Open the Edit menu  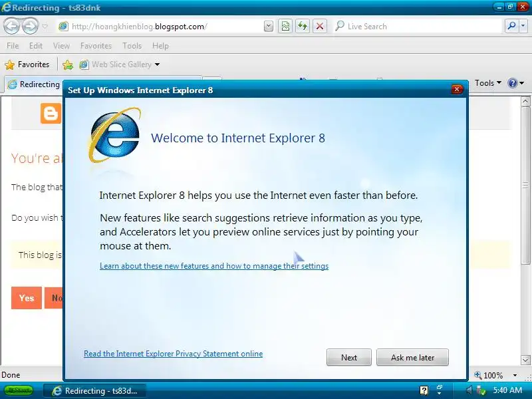click(x=36, y=46)
